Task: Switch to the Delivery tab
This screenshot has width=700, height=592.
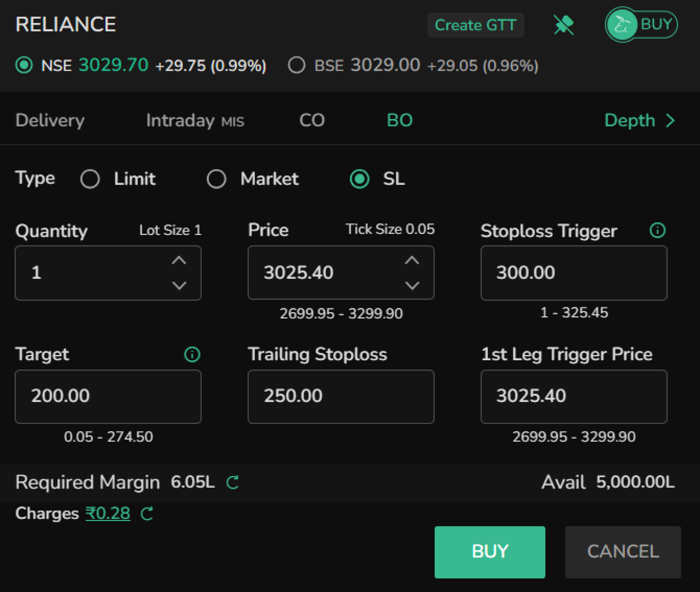Action: [50, 120]
